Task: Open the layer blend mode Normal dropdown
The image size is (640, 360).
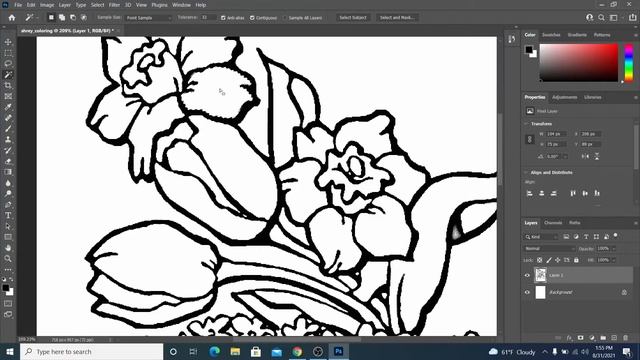Action: [549, 249]
